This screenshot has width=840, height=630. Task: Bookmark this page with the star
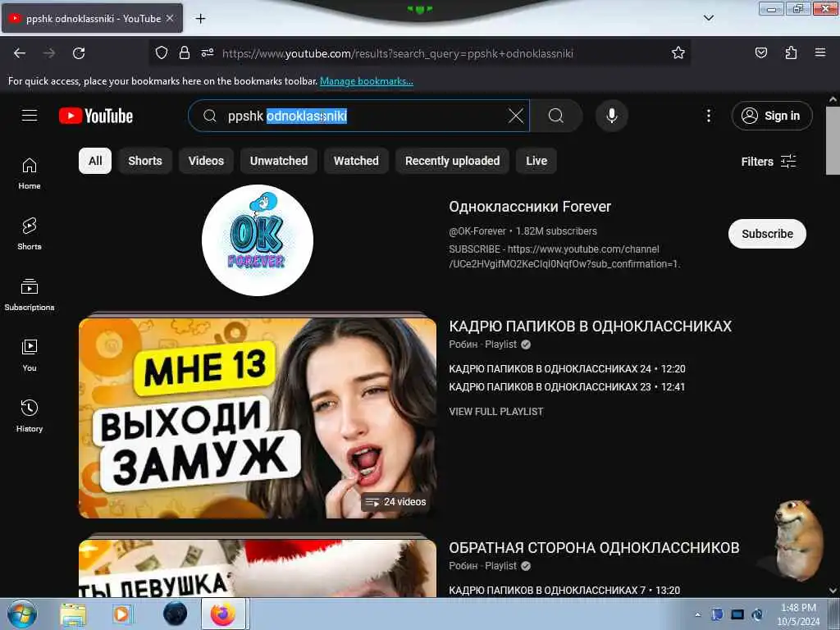point(678,52)
